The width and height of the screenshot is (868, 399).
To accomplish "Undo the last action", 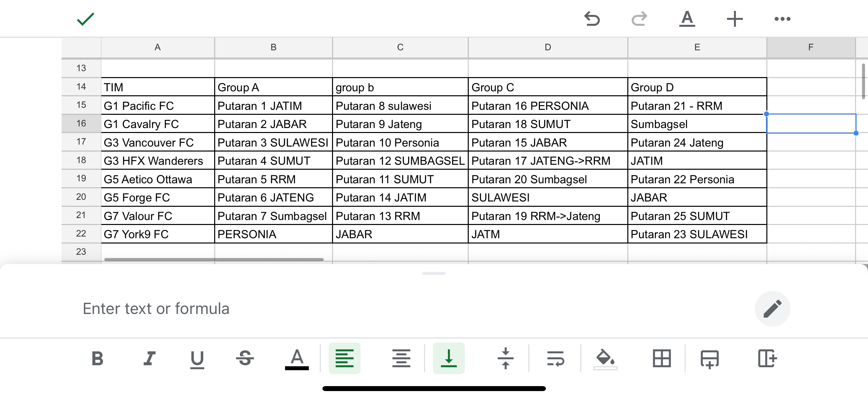I will tap(592, 19).
